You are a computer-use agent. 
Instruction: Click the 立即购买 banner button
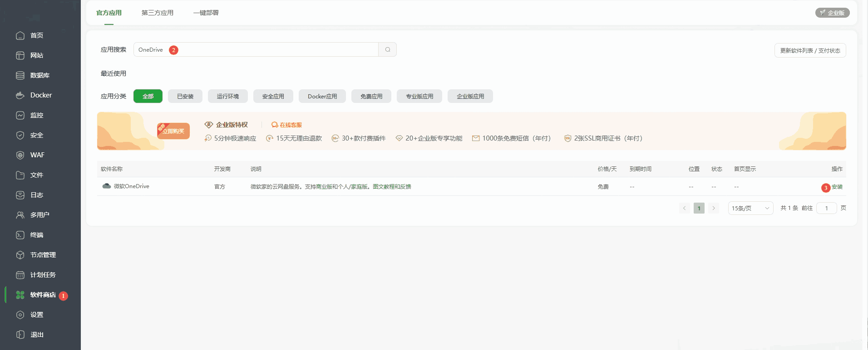pos(173,131)
